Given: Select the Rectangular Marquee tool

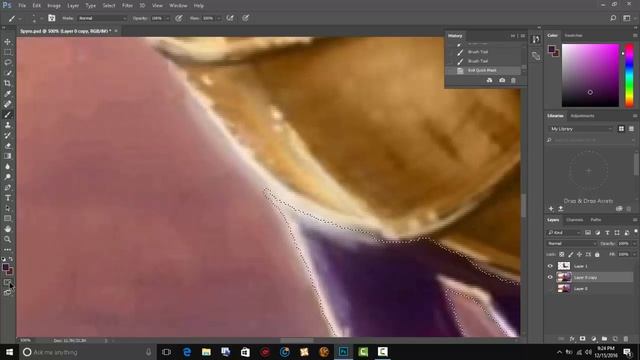Looking at the screenshot, I should [x=7, y=52].
